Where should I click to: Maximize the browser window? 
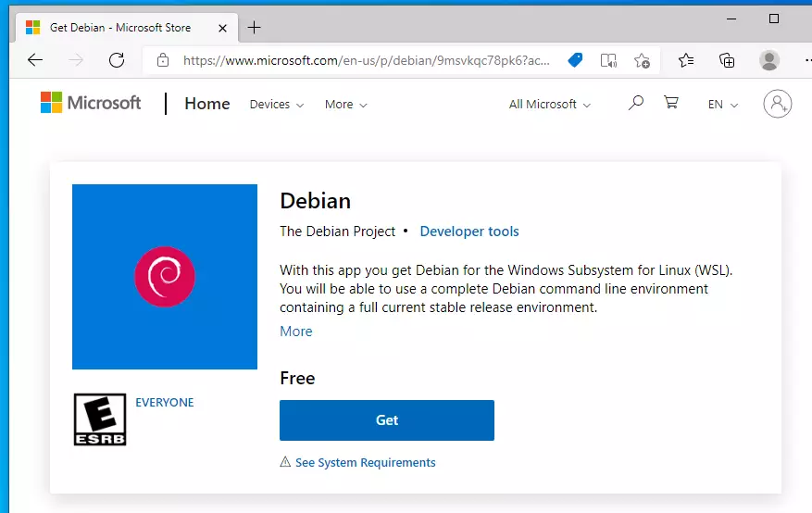[x=774, y=19]
